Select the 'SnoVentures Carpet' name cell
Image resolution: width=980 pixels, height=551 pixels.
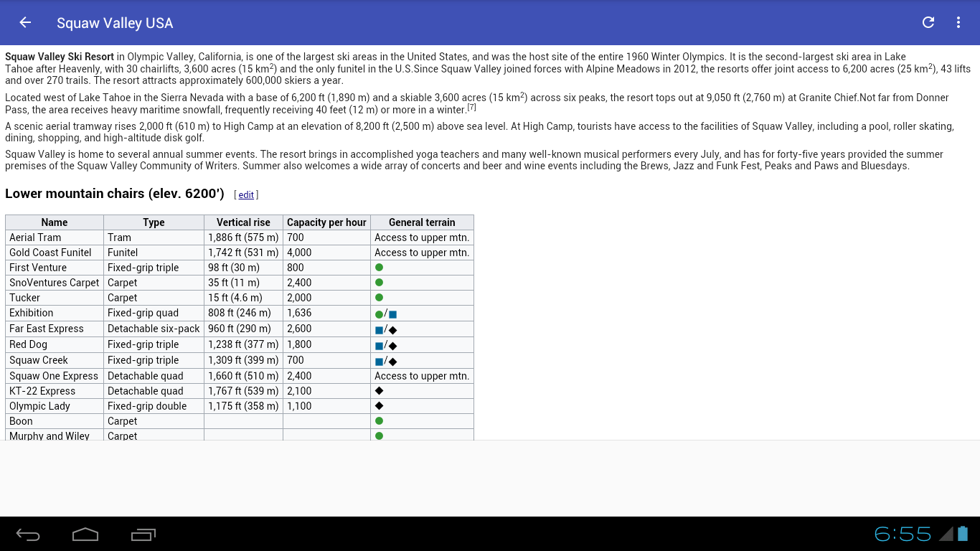pos(55,283)
